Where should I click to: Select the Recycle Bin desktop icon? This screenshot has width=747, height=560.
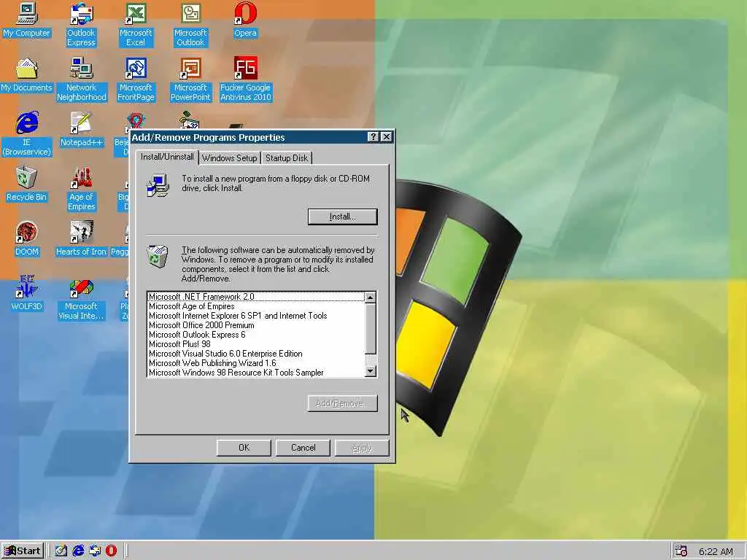pyautogui.click(x=26, y=184)
